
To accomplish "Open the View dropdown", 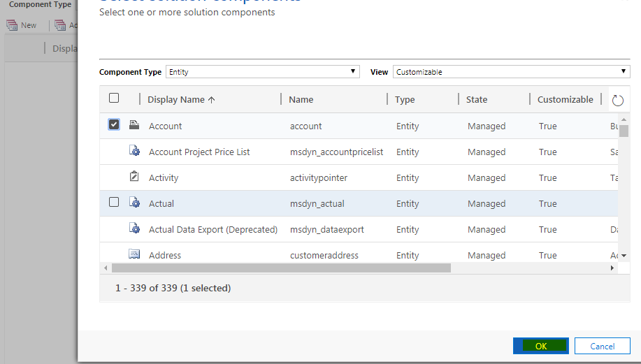I will (x=511, y=72).
